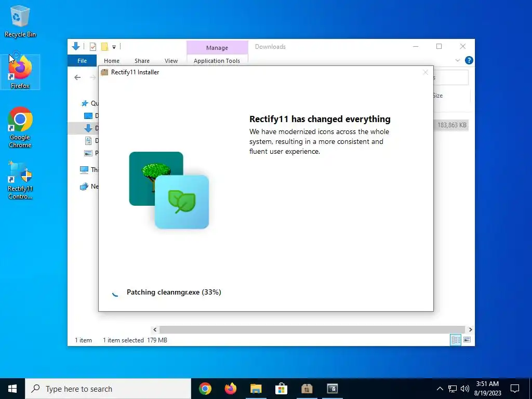Switch to details view layout button
Viewport: 532px width, 399px height.
click(456, 340)
